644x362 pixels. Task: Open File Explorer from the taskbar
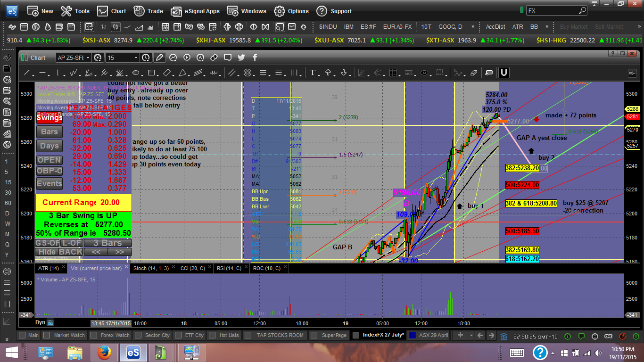point(75,353)
